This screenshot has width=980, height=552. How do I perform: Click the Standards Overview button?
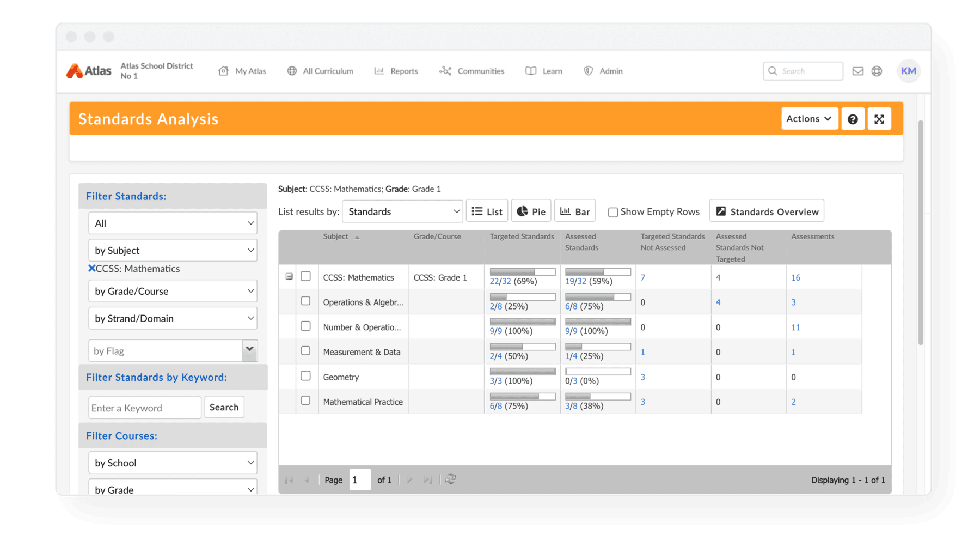tap(767, 211)
